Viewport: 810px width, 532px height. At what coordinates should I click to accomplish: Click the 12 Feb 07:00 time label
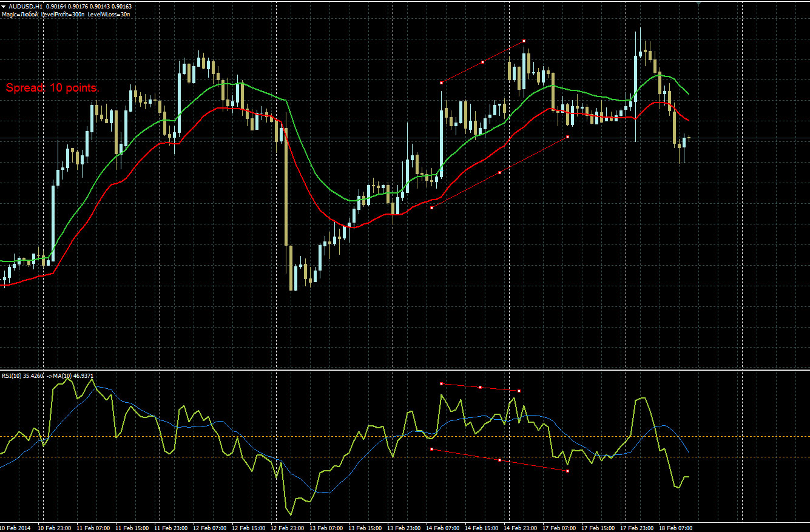click(209, 528)
